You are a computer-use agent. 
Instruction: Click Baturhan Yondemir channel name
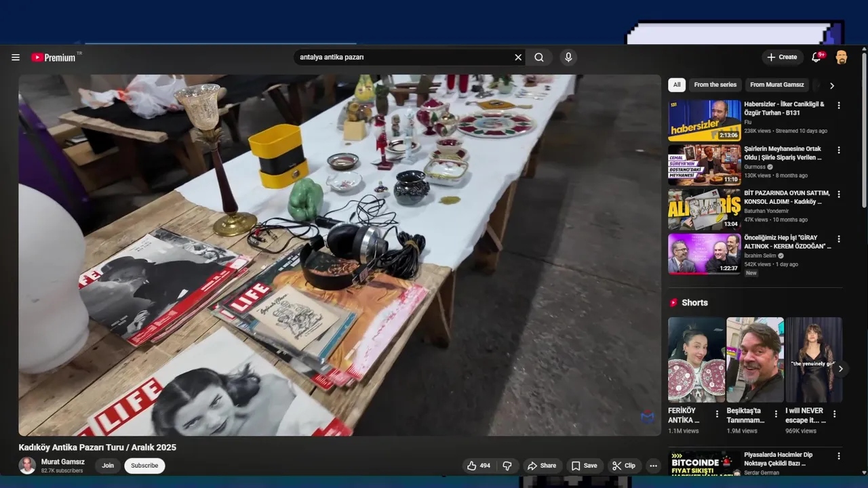[766, 211]
